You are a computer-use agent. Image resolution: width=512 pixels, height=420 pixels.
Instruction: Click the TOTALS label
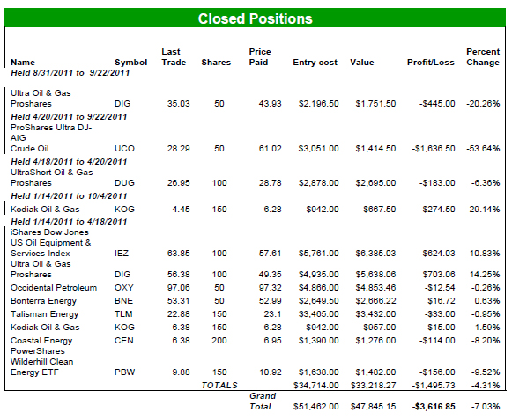[x=219, y=386]
